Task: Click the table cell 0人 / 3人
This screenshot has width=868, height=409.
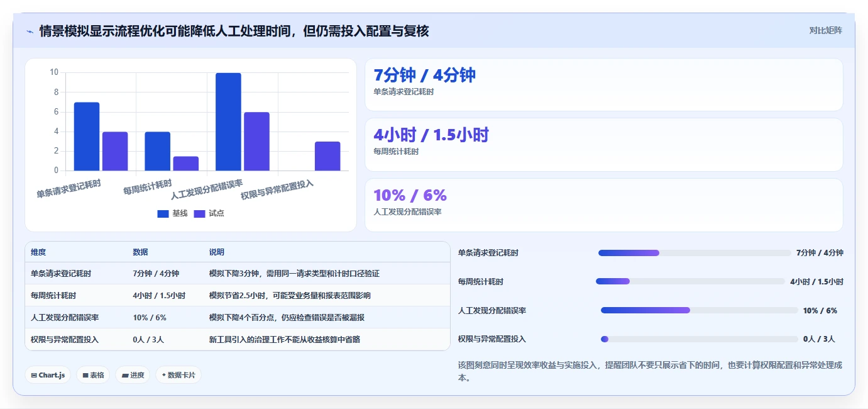Action: pyautogui.click(x=148, y=340)
